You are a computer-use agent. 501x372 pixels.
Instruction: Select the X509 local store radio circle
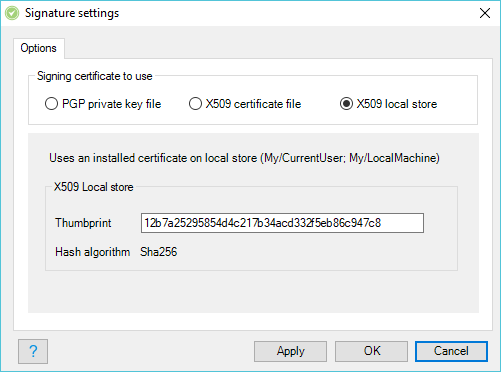(346, 104)
